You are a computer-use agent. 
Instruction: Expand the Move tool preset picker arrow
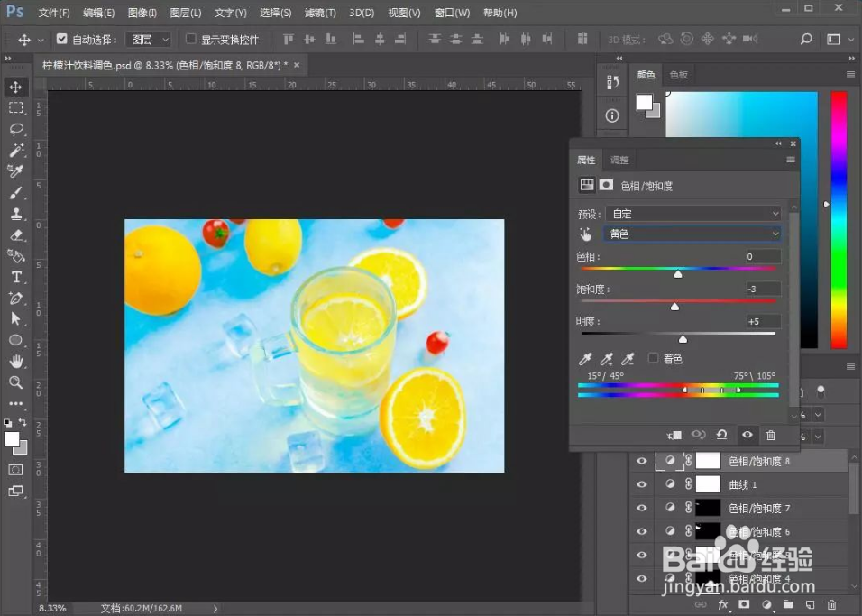pos(41,41)
